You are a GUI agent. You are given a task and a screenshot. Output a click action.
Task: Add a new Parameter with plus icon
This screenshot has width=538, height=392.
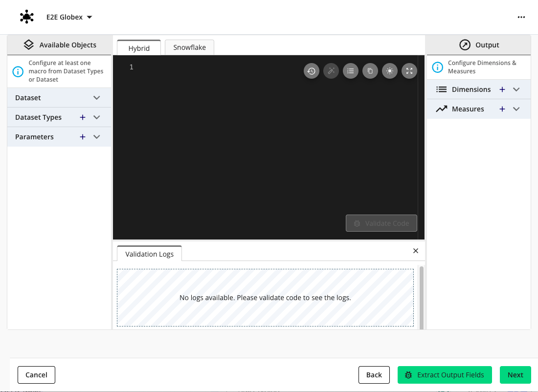(x=83, y=137)
